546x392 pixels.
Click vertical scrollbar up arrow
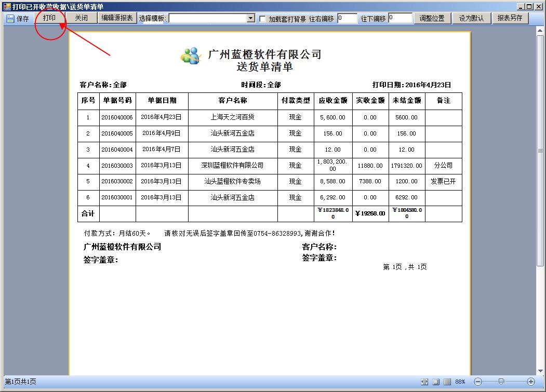[x=540, y=31]
